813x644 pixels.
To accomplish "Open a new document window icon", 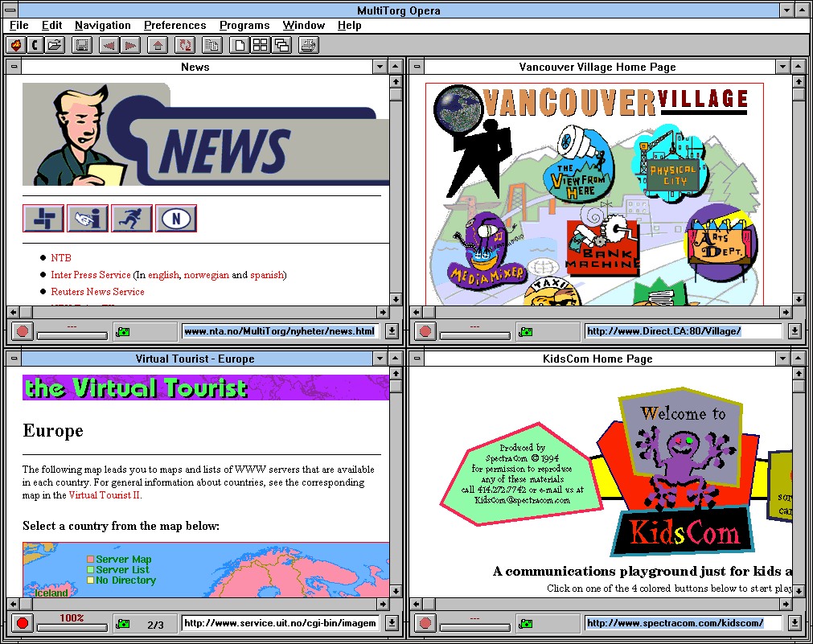I will click(238, 45).
